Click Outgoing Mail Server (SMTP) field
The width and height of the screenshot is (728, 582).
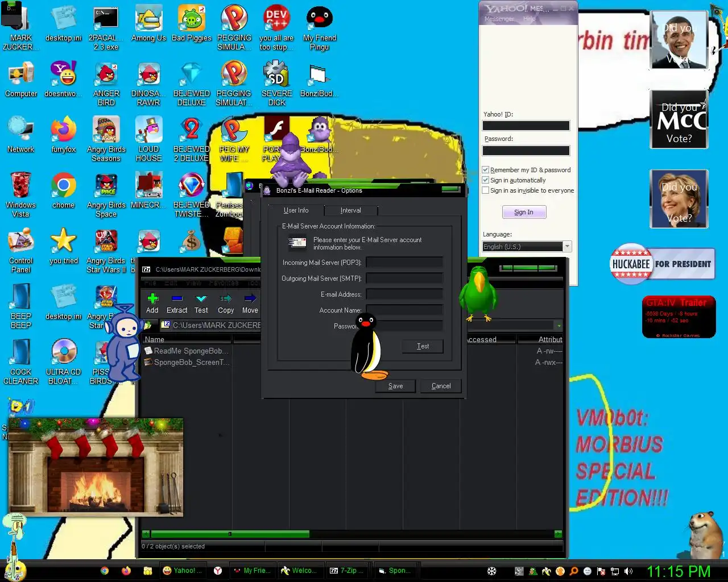404,278
